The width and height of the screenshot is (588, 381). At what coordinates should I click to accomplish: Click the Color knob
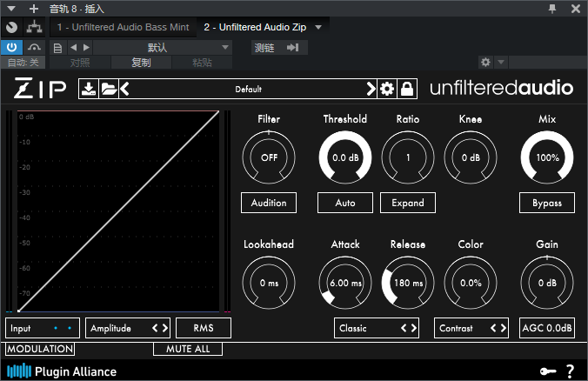point(471,283)
